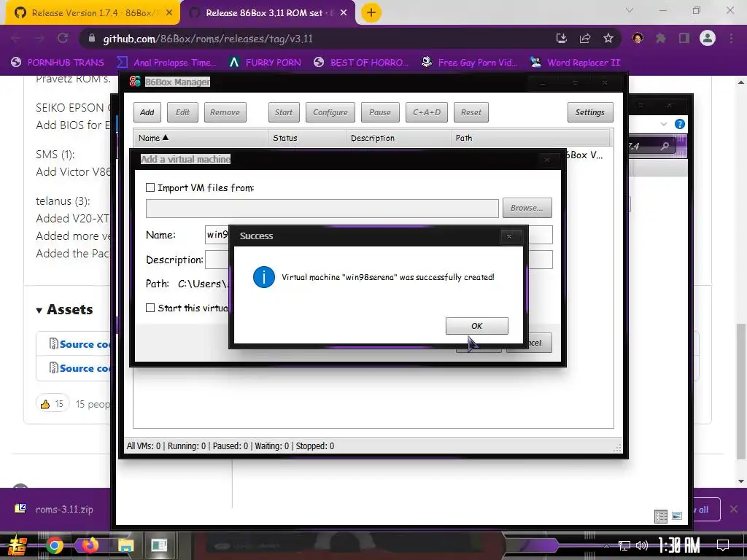Click the Edit toolbar button
The height and width of the screenshot is (560, 747).
pyautogui.click(x=182, y=112)
